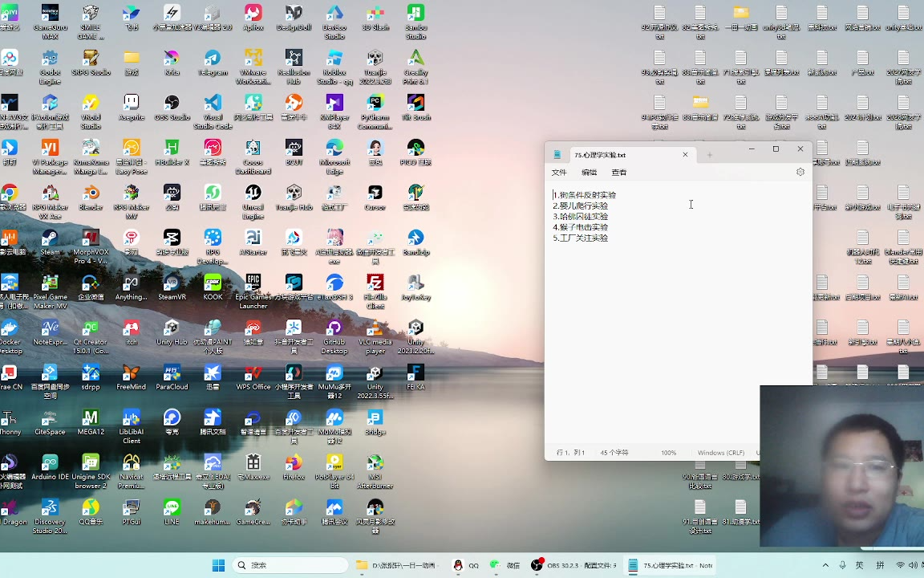Show hidden system tray icons

pos(825,565)
